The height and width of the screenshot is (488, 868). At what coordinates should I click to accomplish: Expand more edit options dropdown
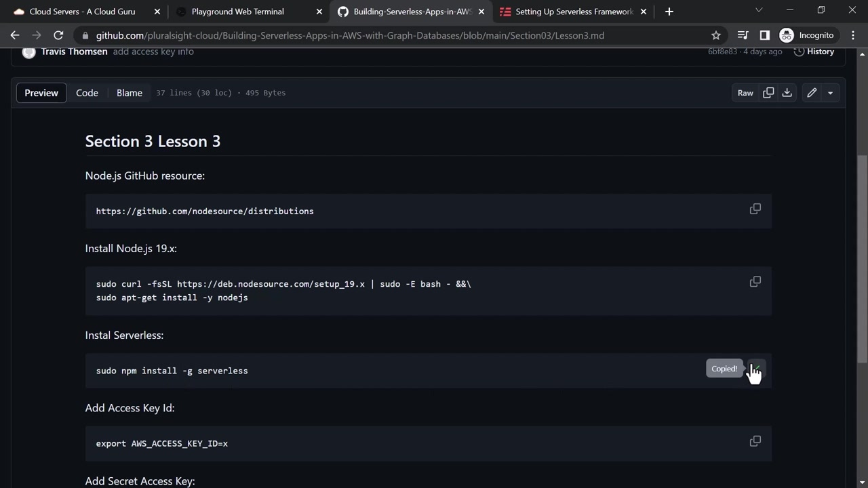click(x=830, y=93)
